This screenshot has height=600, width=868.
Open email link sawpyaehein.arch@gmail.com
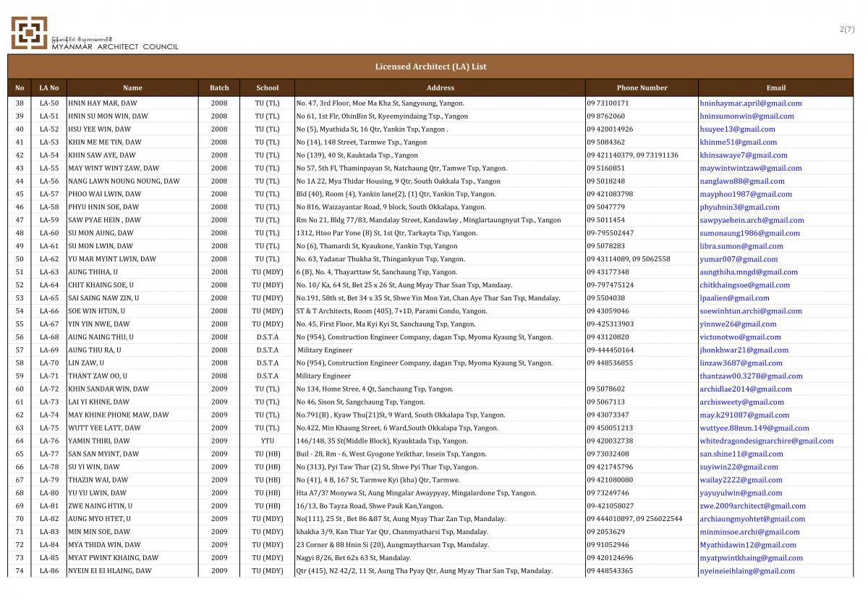point(752,221)
